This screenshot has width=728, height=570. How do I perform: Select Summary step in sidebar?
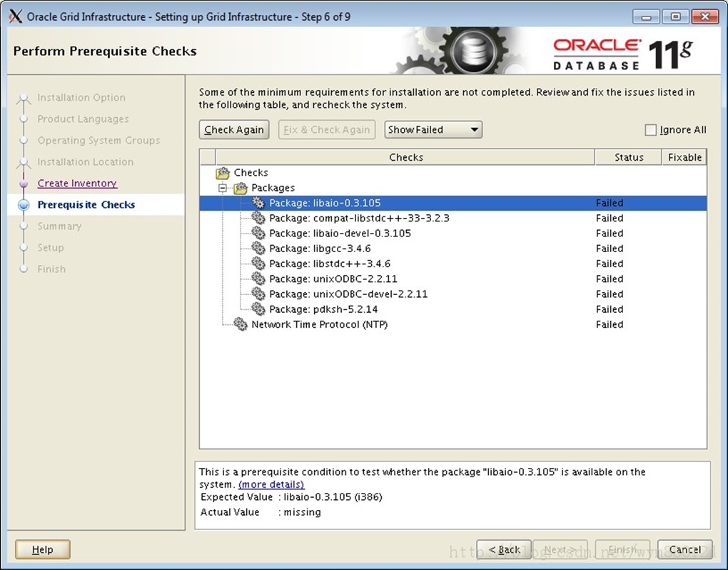tap(59, 226)
